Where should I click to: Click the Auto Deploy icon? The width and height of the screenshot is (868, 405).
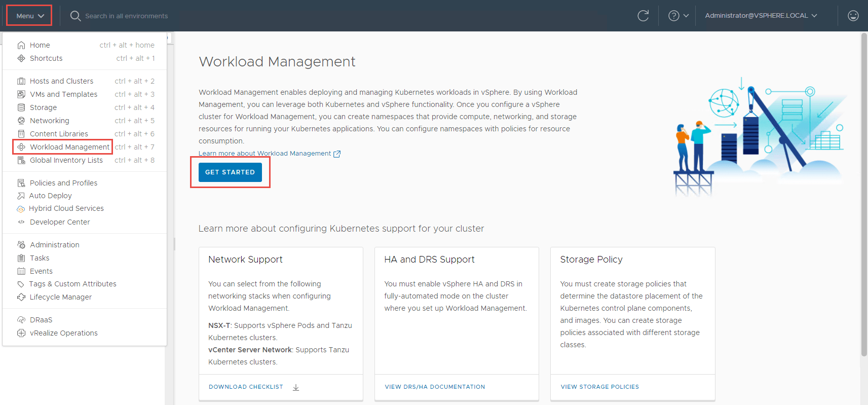pyautogui.click(x=21, y=196)
